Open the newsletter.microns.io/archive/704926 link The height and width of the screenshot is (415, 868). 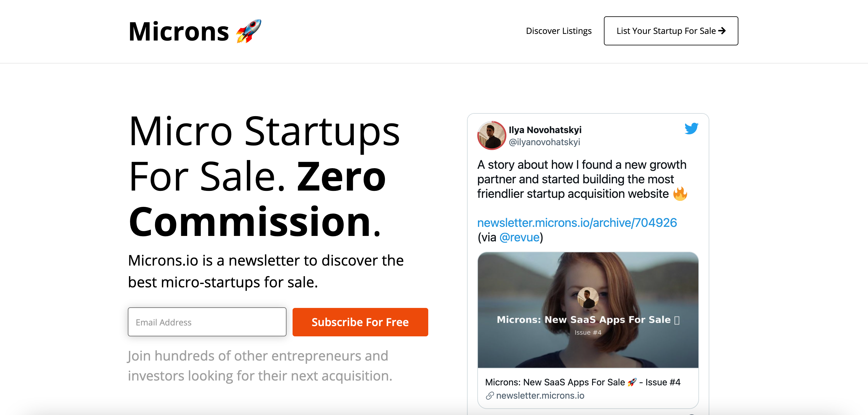[x=577, y=223]
